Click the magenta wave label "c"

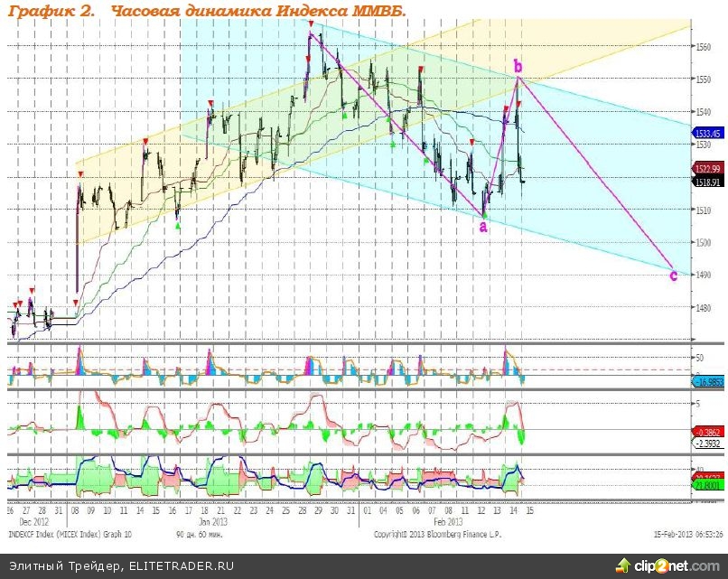pos(673,275)
